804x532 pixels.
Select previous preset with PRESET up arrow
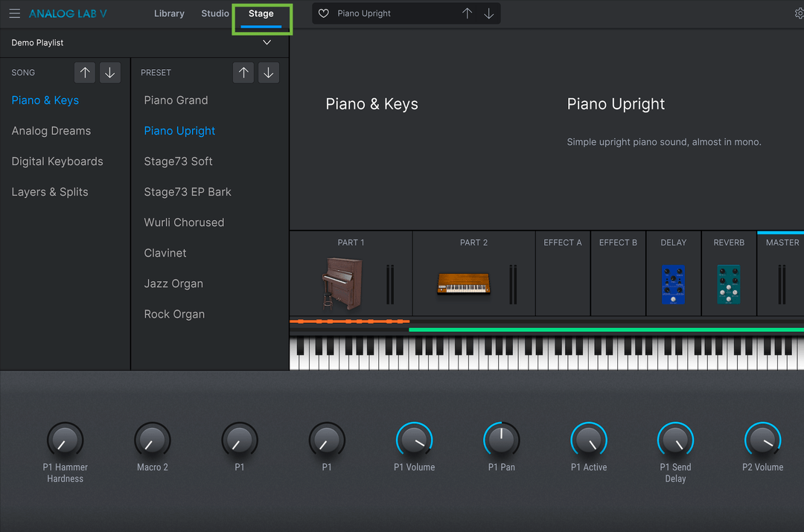click(243, 73)
